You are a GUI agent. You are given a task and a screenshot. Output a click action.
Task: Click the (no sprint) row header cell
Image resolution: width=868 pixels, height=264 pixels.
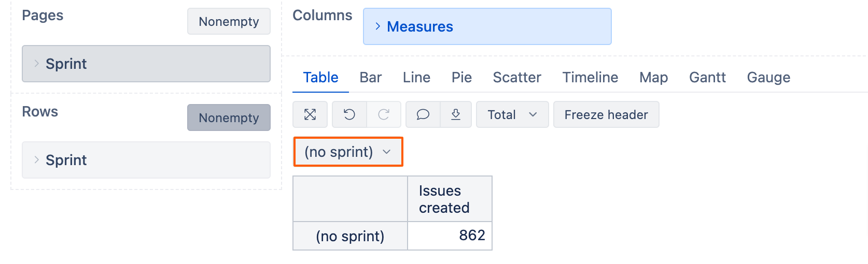tap(350, 236)
